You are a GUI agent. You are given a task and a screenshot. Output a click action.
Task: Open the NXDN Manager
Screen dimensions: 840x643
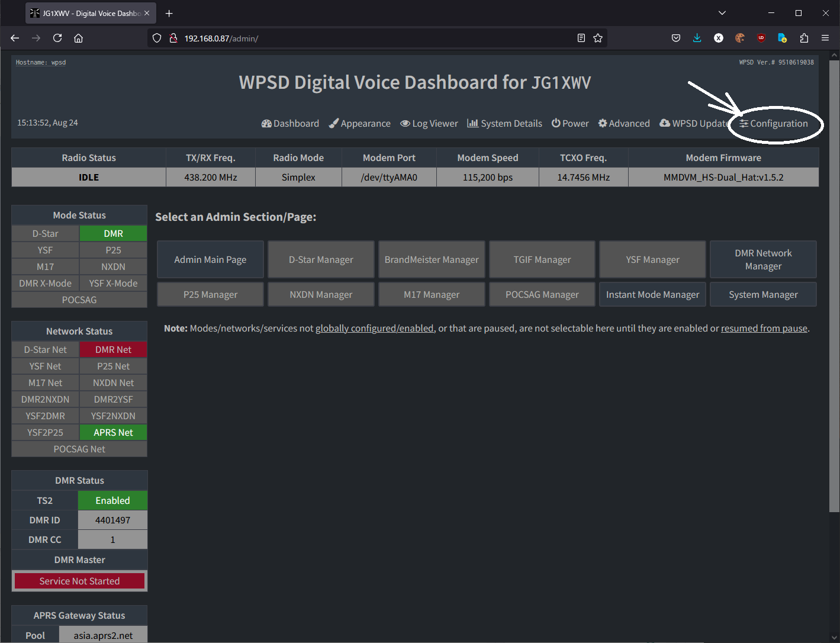pos(321,294)
